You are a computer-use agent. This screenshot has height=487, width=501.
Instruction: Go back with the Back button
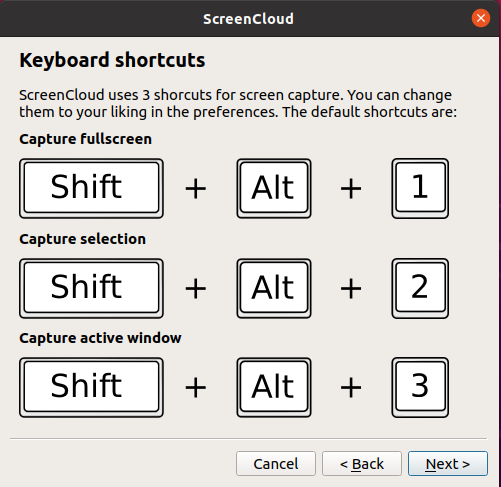[362, 463]
